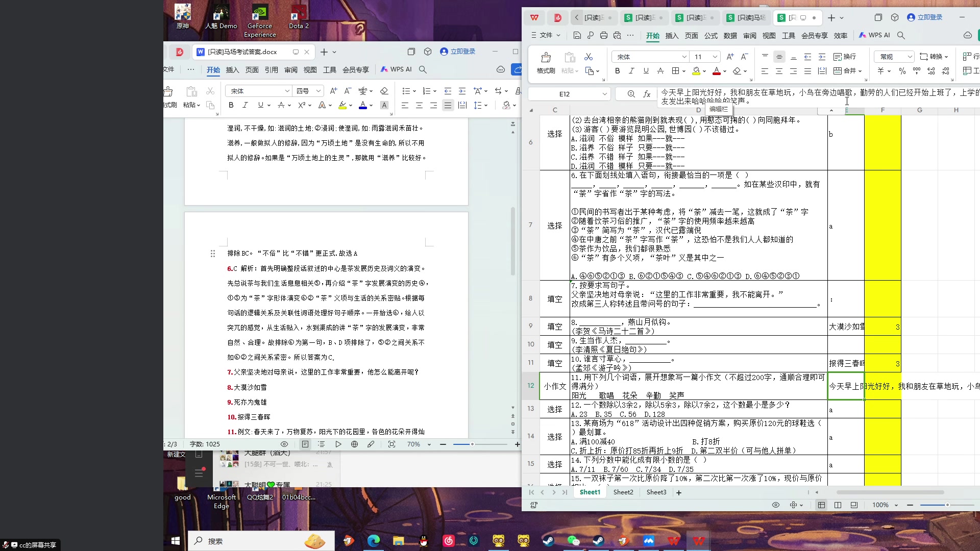Click Word zoom percentage 70% dropdown
The width and height of the screenshot is (980, 551).
tap(419, 444)
